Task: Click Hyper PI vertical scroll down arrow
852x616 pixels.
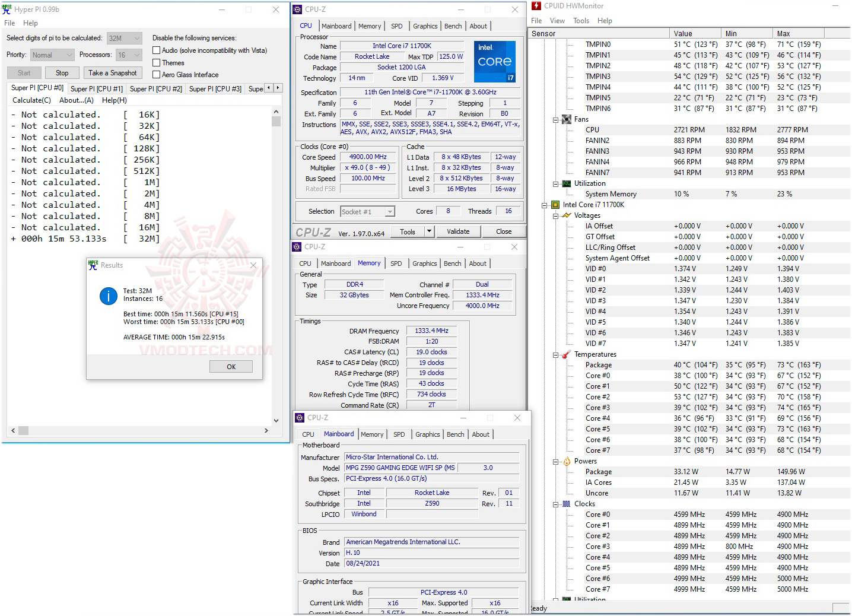Action: 276,421
